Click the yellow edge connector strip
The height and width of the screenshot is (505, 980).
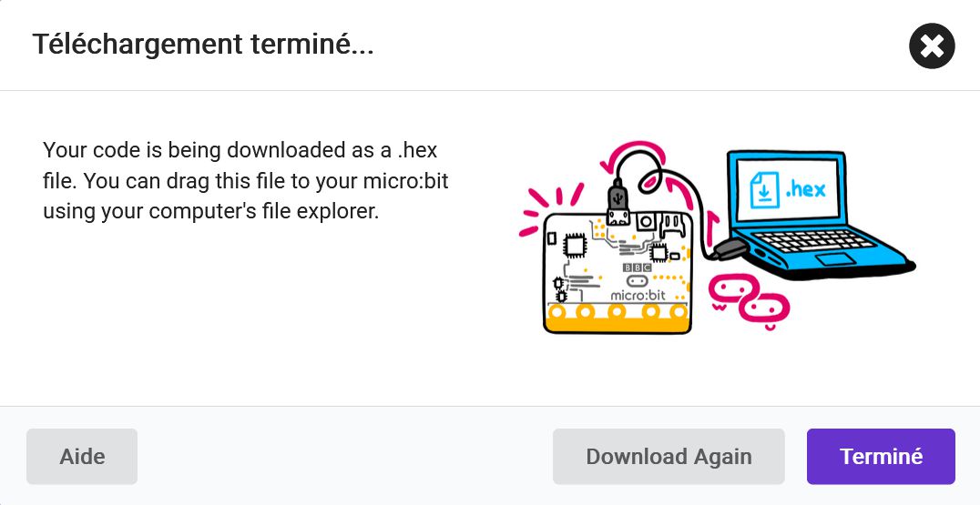pos(618,318)
